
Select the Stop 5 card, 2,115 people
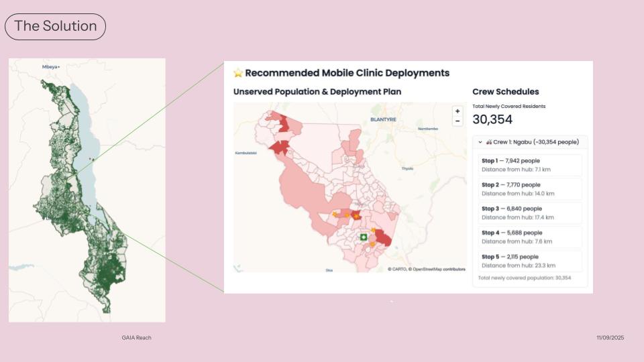(x=530, y=261)
